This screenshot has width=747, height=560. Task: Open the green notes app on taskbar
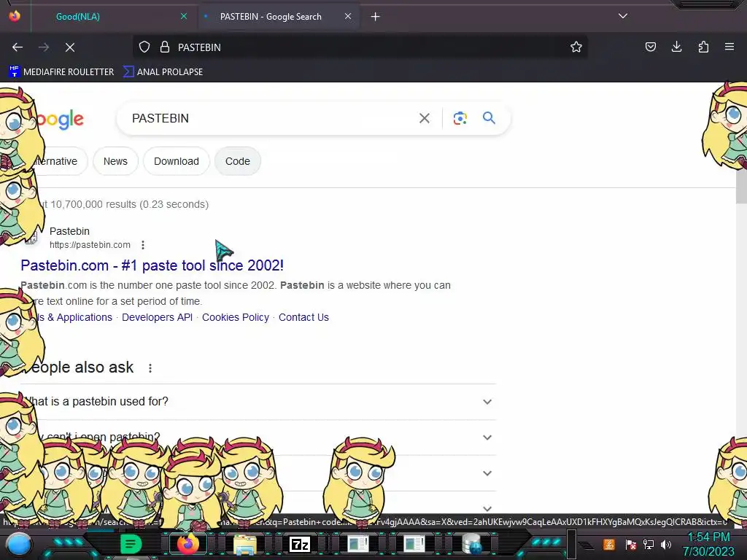point(131,544)
